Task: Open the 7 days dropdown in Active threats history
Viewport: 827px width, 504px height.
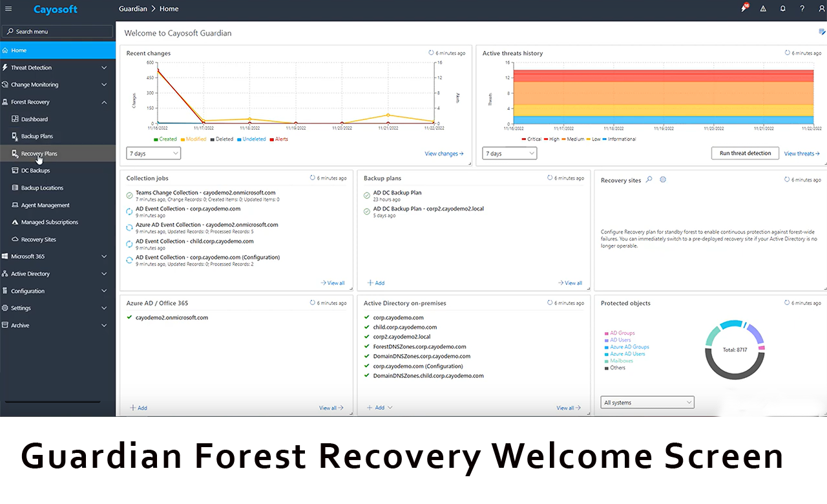Action: (510, 153)
